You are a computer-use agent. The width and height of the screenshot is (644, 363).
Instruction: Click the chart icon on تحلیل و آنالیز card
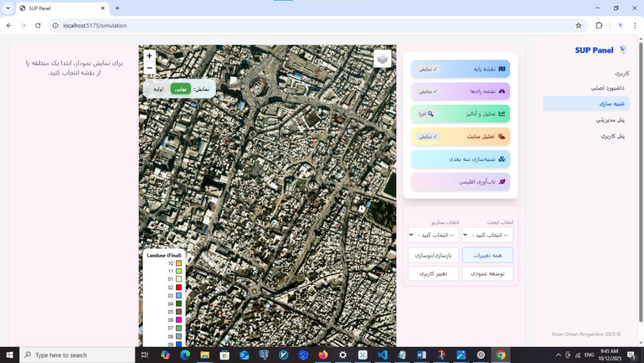click(x=502, y=114)
